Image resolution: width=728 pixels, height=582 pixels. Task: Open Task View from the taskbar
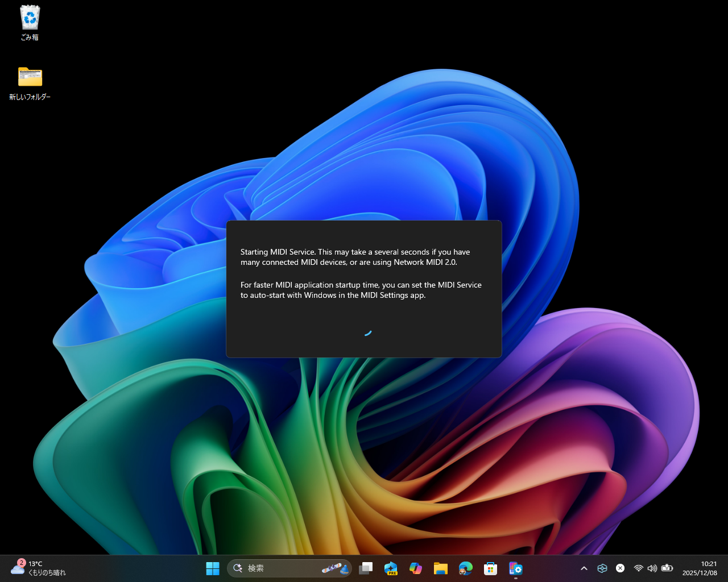pyautogui.click(x=366, y=568)
